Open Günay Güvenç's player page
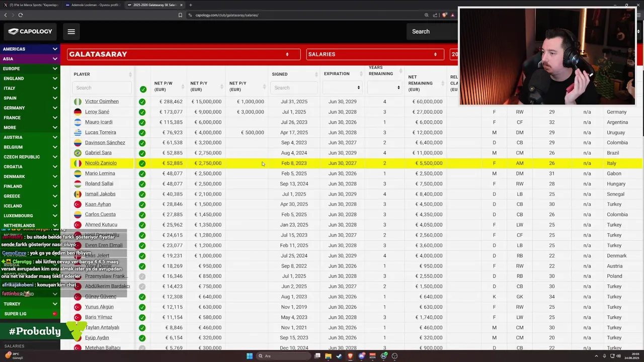Screen dimensions: 644x362 coord(101,297)
